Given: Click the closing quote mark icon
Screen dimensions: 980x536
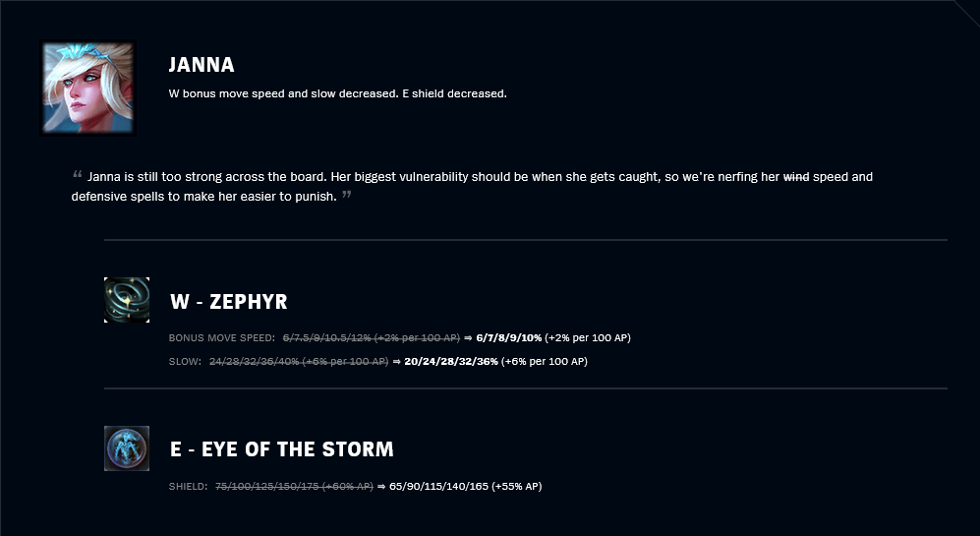Looking at the screenshot, I should click(x=347, y=195).
